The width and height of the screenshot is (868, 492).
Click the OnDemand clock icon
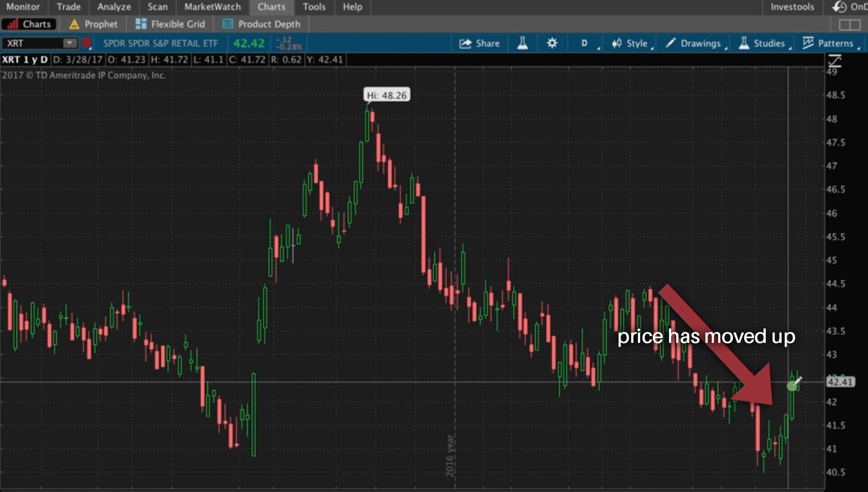click(839, 7)
